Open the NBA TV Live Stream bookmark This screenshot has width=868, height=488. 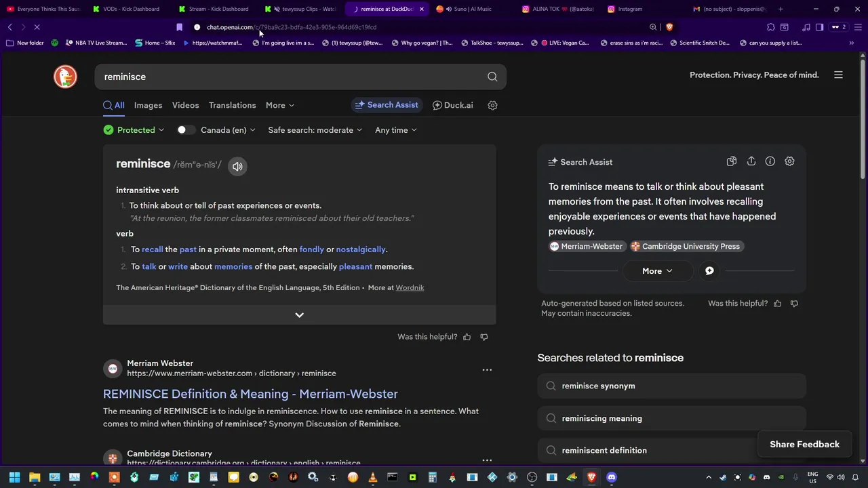96,43
